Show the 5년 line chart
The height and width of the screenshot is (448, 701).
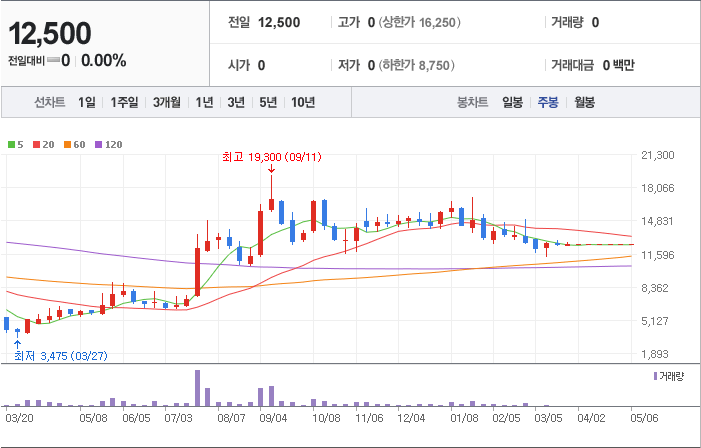click(268, 102)
